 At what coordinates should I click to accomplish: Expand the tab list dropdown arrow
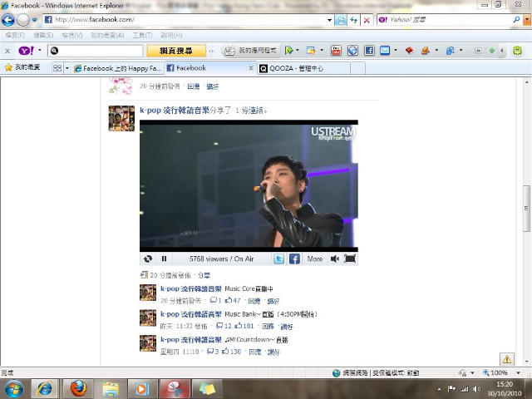point(67,68)
